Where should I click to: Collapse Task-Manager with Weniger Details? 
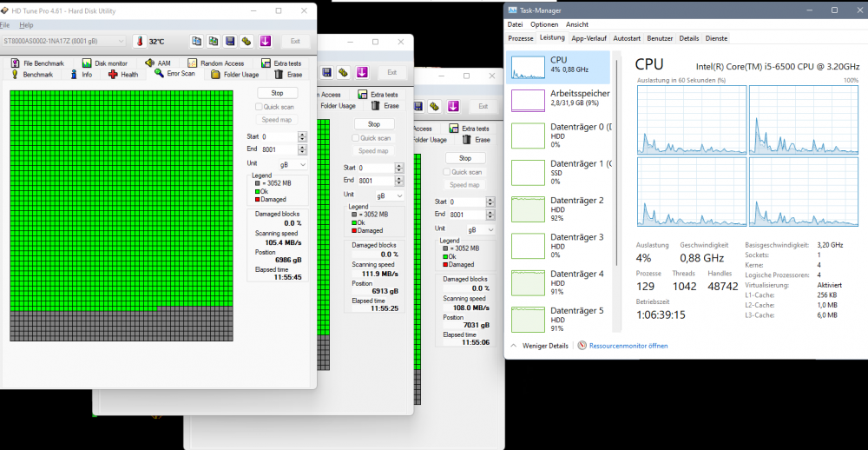point(539,346)
